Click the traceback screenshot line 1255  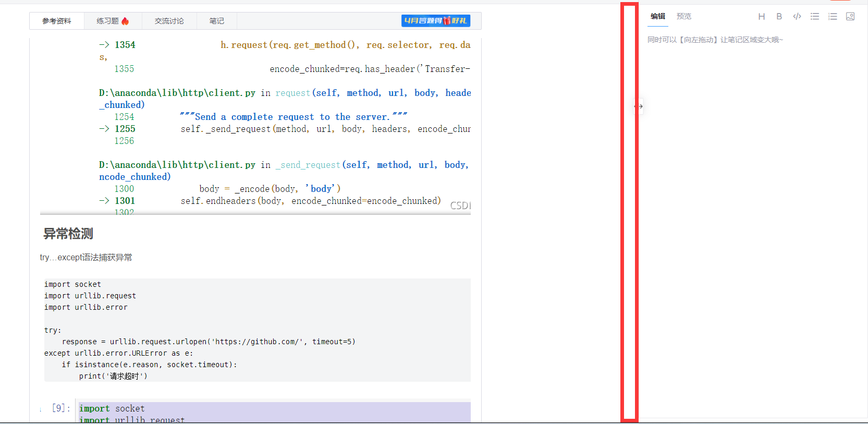285,129
